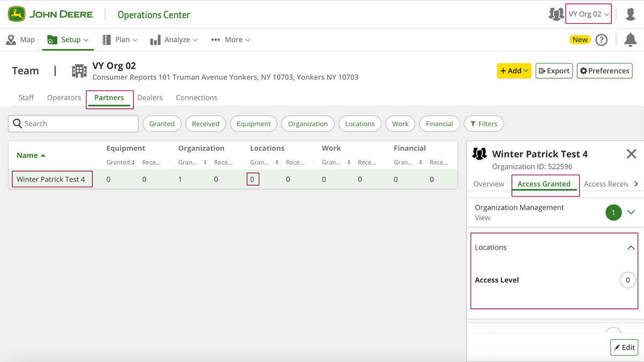
Task: Open the VY Org 02 organization dropdown
Action: click(x=588, y=14)
